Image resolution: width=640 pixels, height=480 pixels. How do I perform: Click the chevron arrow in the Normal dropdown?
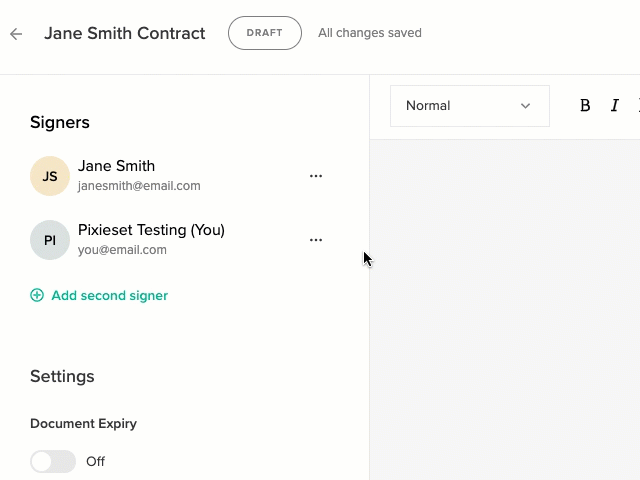[525, 106]
